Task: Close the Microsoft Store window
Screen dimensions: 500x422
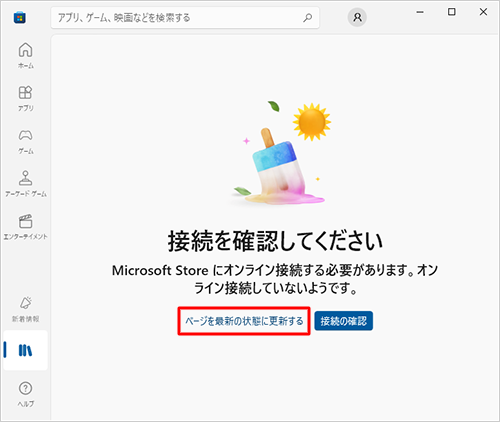Action: click(483, 12)
